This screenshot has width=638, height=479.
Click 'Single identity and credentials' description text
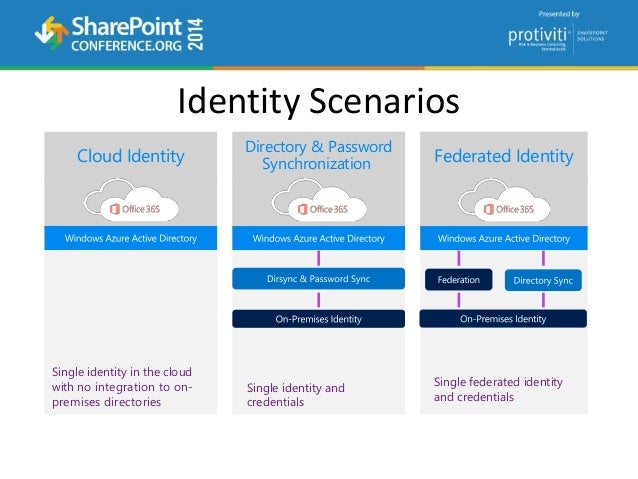click(x=296, y=395)
